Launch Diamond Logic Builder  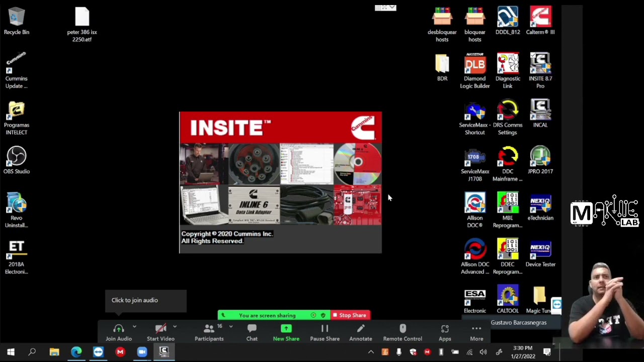tap(475, 71)
